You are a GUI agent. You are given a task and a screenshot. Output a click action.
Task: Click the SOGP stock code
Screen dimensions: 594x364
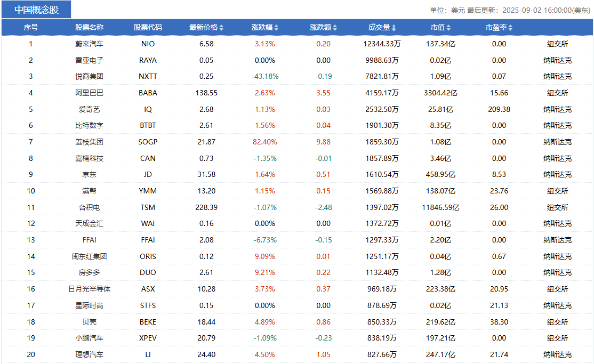[x=148, y=142]
